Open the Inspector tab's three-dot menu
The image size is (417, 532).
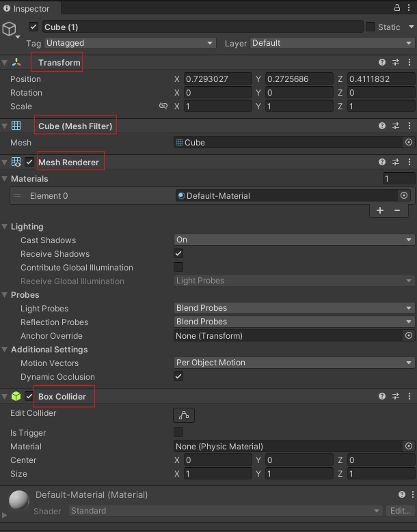409,8
